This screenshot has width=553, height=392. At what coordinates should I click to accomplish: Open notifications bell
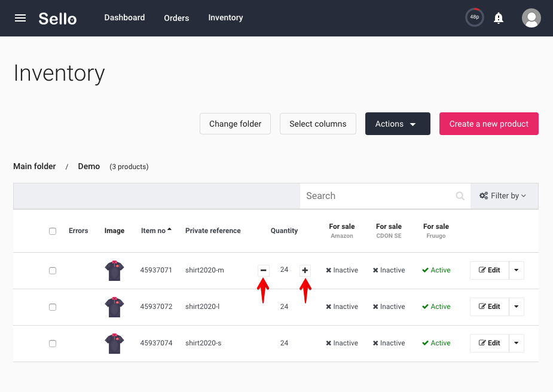(x=499, y=17)
